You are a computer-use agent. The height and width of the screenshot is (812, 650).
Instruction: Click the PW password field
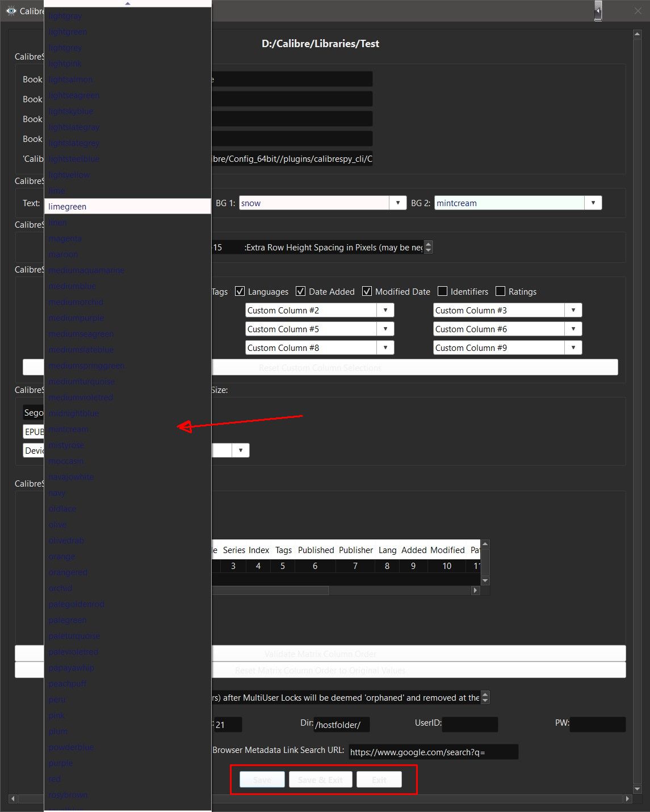point(598,725)
